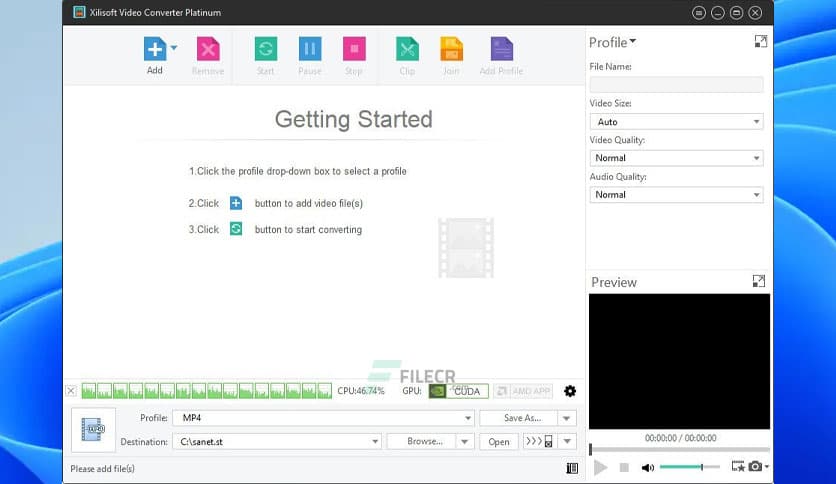This screenshot has height=484, width=836.
Task: Click the Add file toolbar icon
Action: (155, 49)
